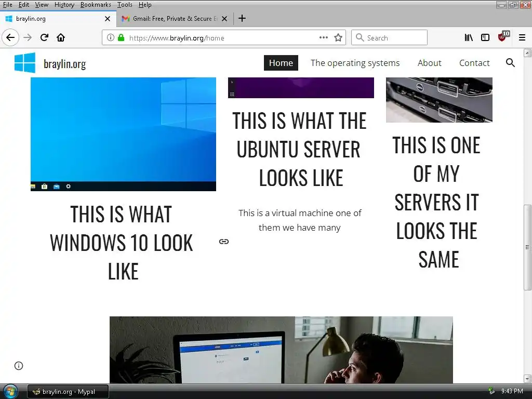Reload the current page
Viewport: 532px width, 399px height.
click(x=45, y=37)
